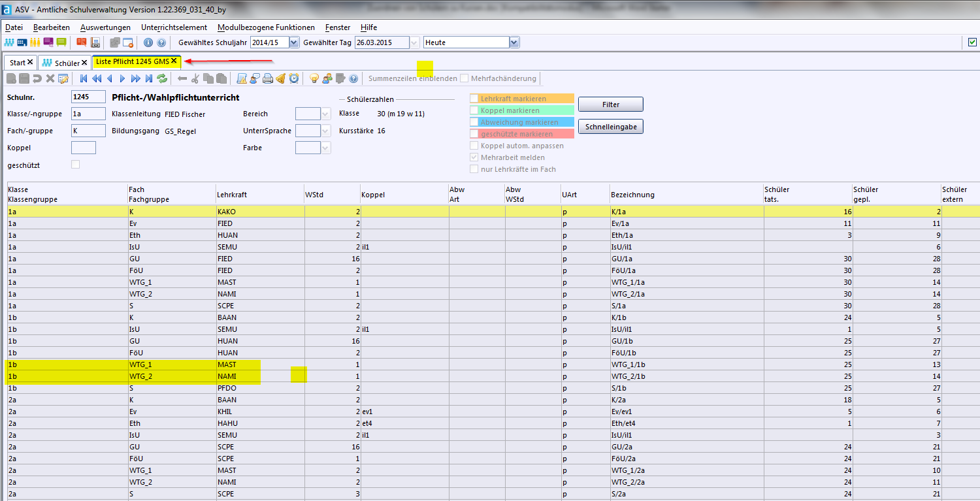Open the Fenster menu

(338, 27)
